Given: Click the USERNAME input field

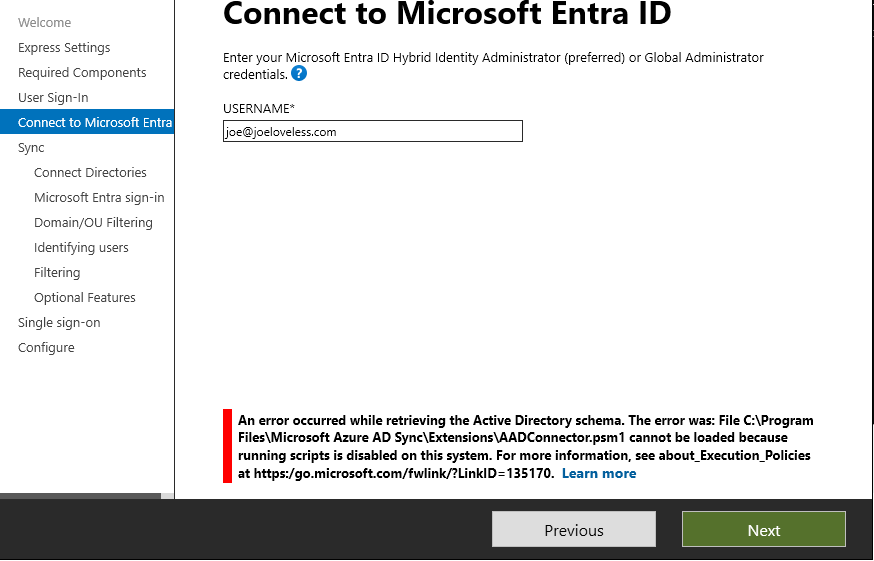Looking at the screenshot, I should pos(372,131).
